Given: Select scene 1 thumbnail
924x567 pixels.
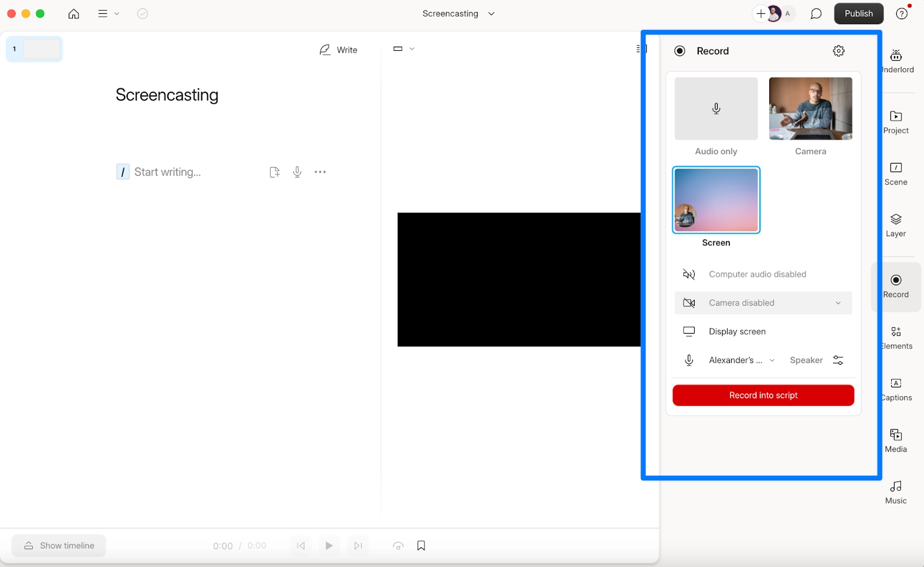Looking at the screenshot, I should click(35, 49).
